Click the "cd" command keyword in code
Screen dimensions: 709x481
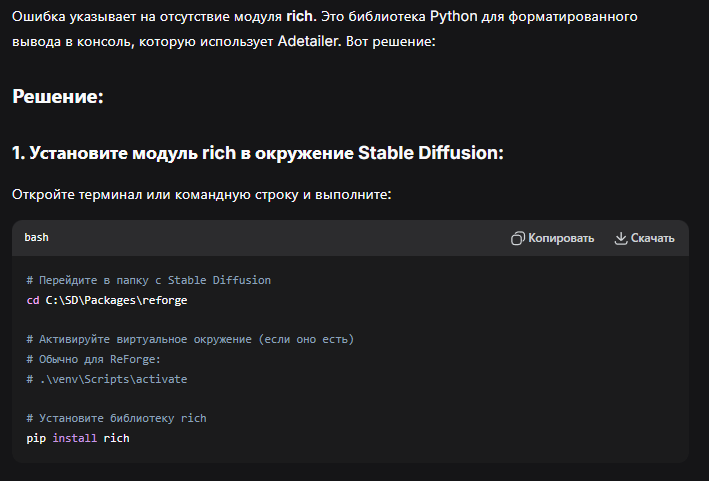click(33, 299)
